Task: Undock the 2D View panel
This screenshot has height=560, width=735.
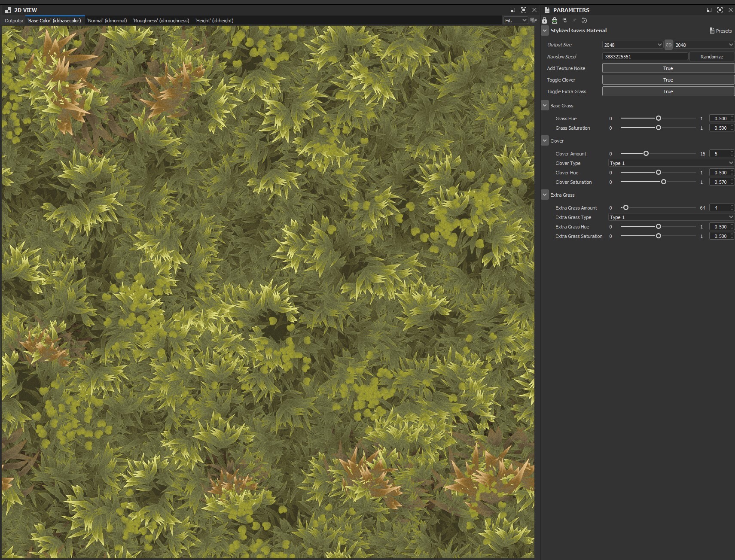Action: [x=512, y=9]
